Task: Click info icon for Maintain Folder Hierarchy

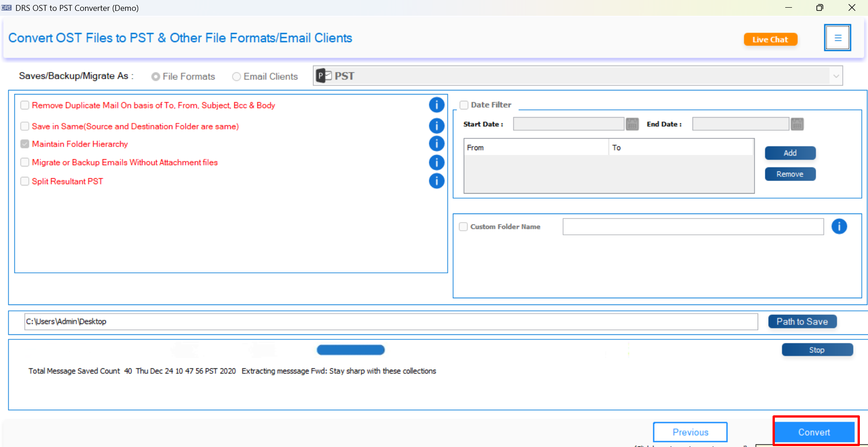Action: (x=436, y=143)
